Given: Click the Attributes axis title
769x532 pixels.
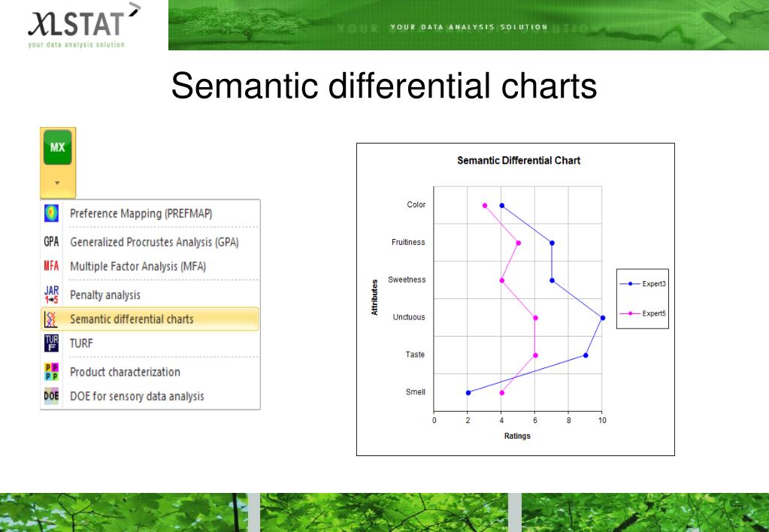Looking at the screenshot, I should pyautogui.click(x=374, y=298).
